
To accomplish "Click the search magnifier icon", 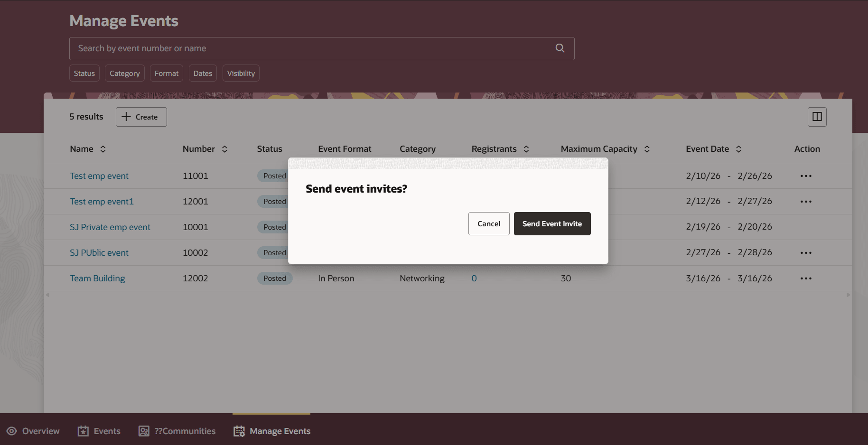I will 560,48.
